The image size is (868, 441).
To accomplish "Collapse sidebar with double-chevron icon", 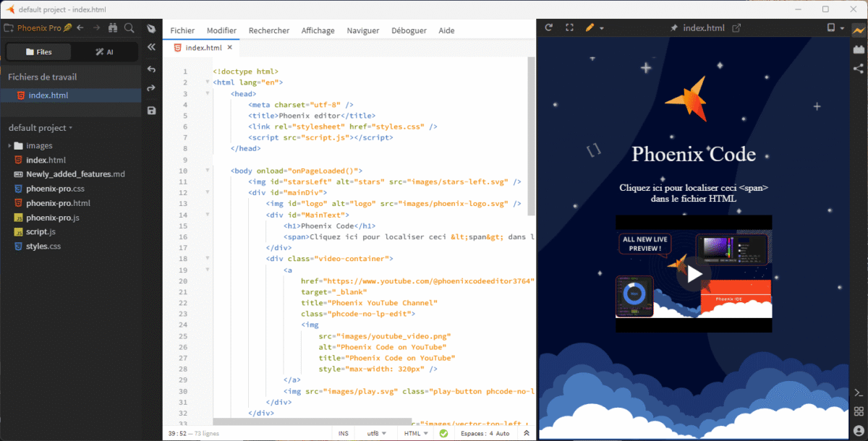I will (x=151, y=47).
